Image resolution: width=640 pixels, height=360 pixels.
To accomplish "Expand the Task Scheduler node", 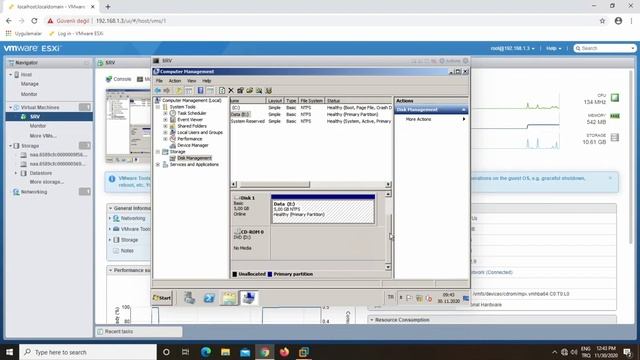I will (x=165, y=113).
